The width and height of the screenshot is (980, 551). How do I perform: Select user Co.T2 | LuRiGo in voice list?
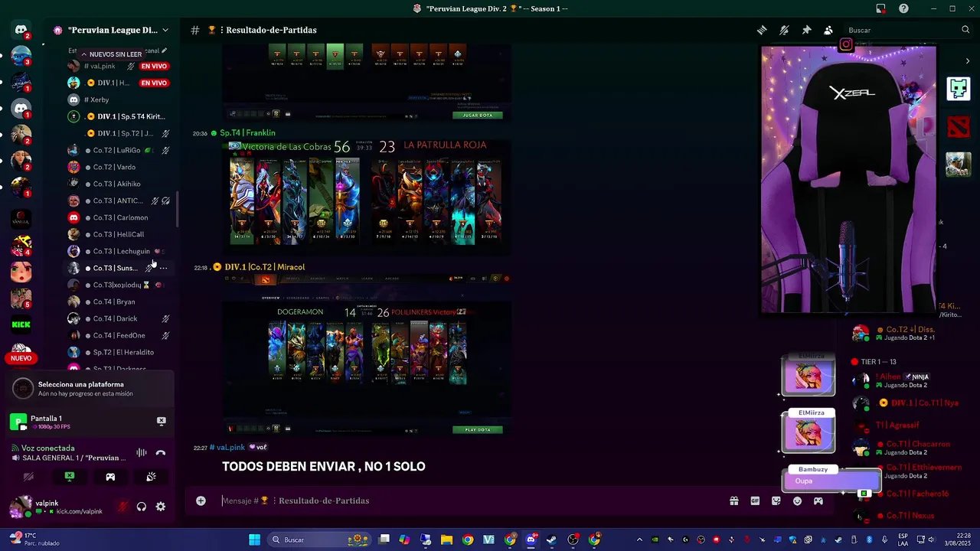[x=117, y=150]
